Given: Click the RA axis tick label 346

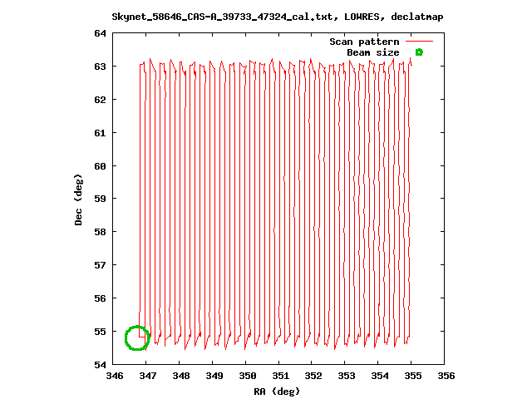Looking at the screenshot, I should pos(115,376).
